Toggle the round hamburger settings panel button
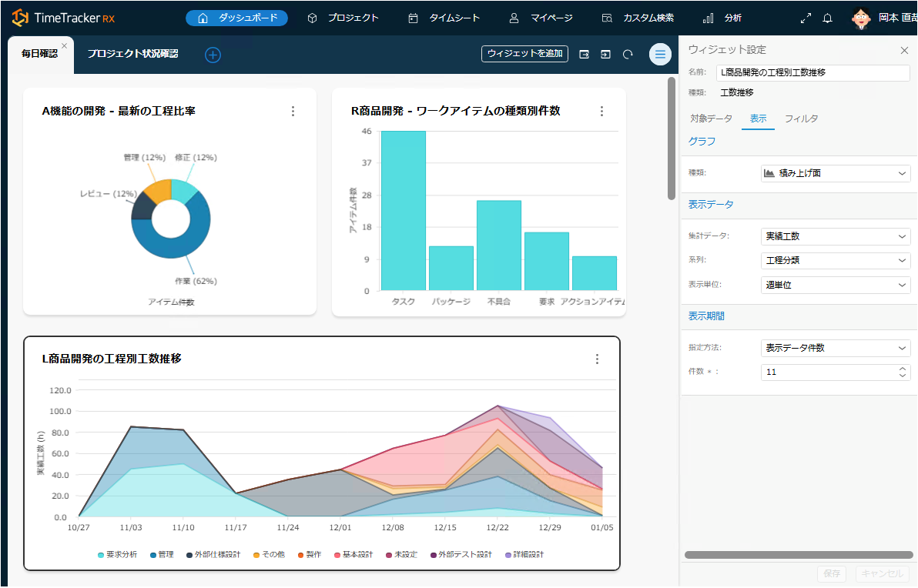 (x=660, y=54)
